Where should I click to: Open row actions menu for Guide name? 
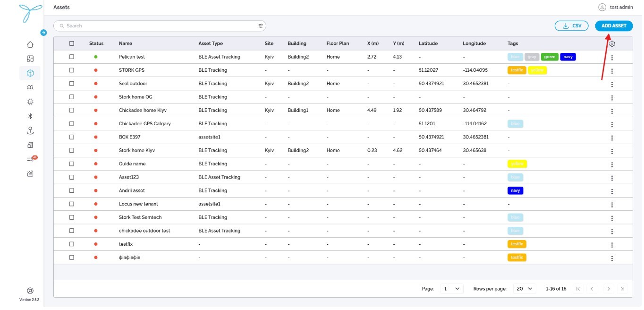point(612,164)
